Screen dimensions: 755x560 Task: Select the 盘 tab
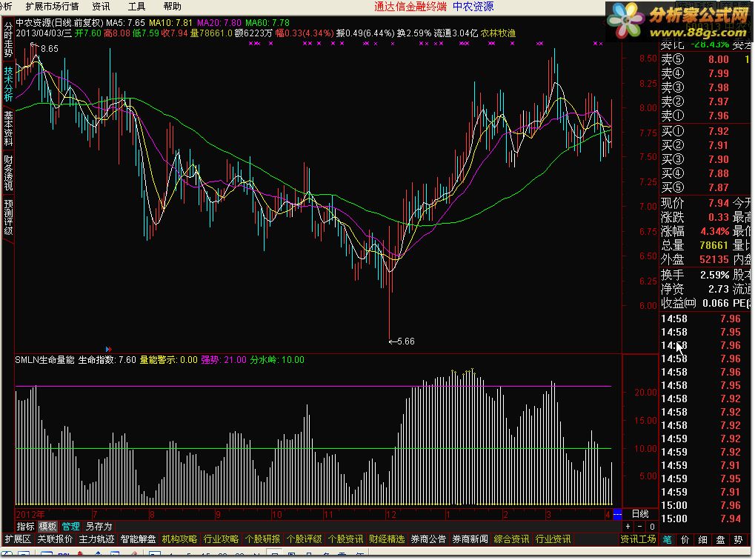[x=720, y=540]
